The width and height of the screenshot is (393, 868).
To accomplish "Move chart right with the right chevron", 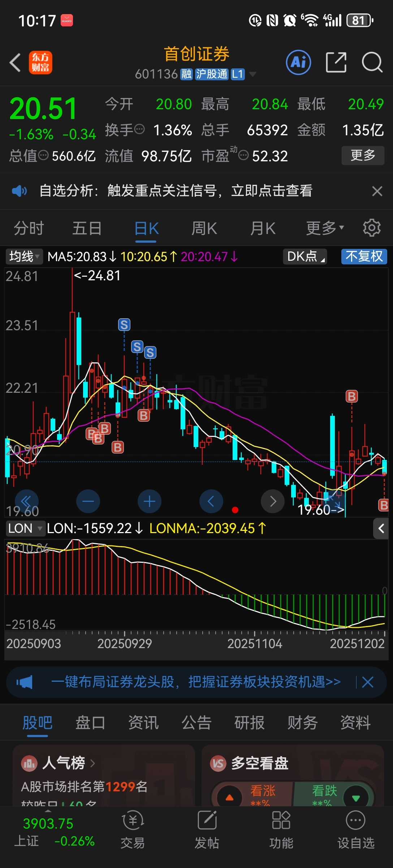I will click(273, 501).
